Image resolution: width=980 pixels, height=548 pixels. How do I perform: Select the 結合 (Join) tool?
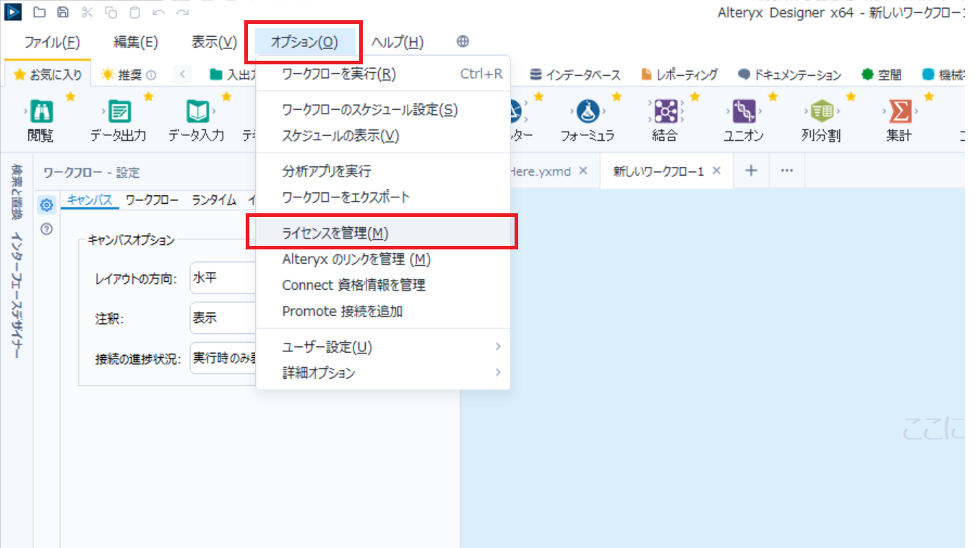pos(664,116)
